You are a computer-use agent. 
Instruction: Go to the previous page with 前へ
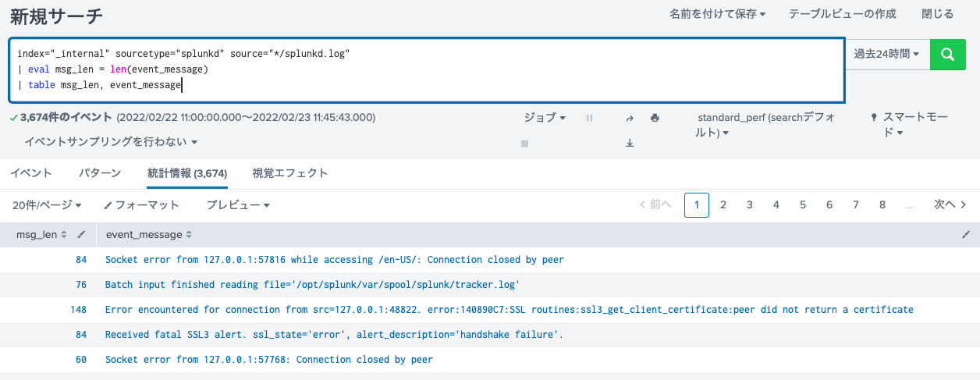tap(655, 204)
